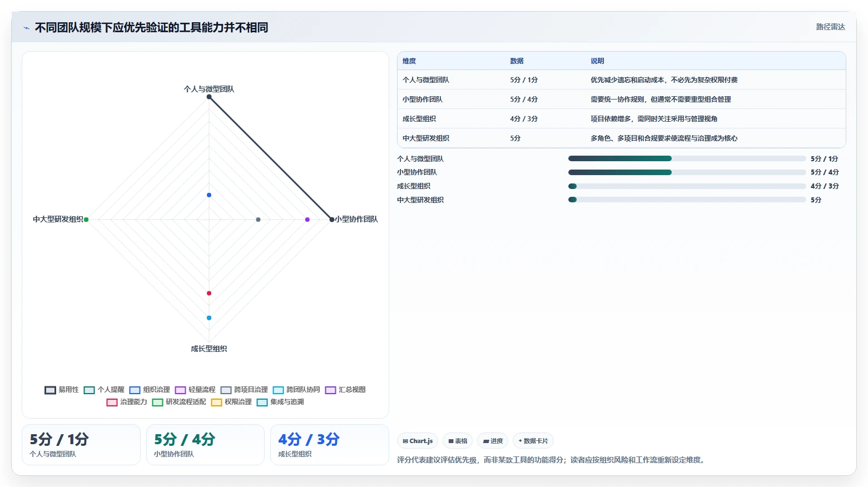Click the radar point at 个人与微型团队 axis top
The image size is (868, 487).
coord(209,97)
